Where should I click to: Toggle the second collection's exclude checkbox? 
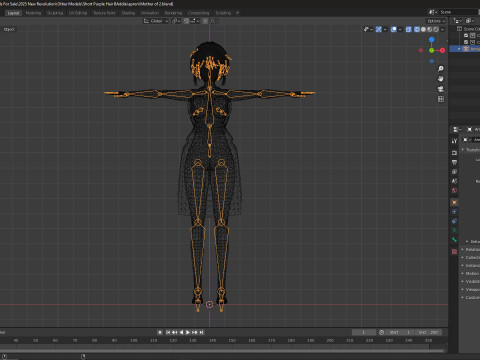pyautogui.click(x=466, y=42)
